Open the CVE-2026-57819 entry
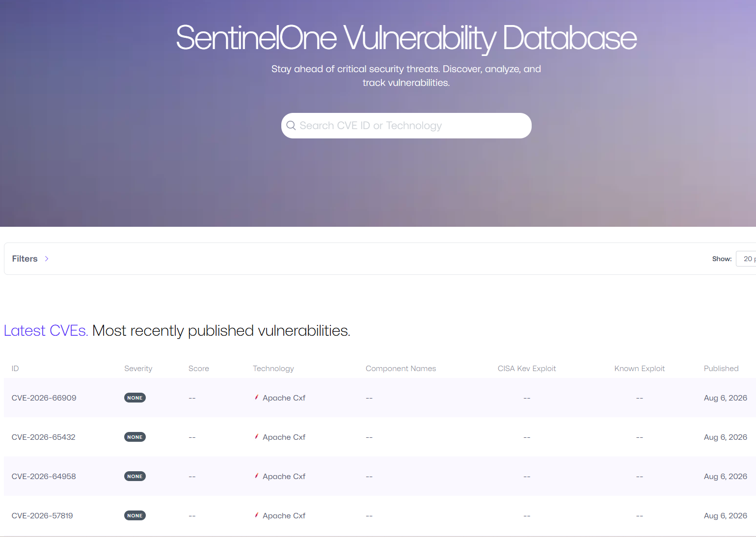Viewport: 756px width, 537px height. pyautogui.click(x=42, y=515)
